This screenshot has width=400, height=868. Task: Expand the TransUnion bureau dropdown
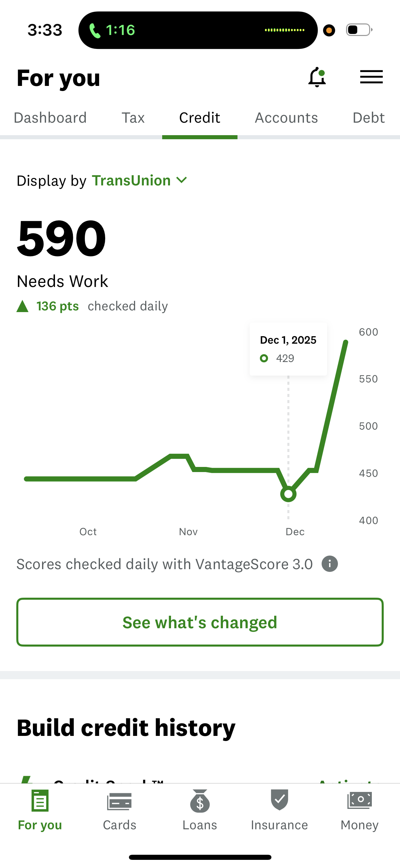coord(131,181)
